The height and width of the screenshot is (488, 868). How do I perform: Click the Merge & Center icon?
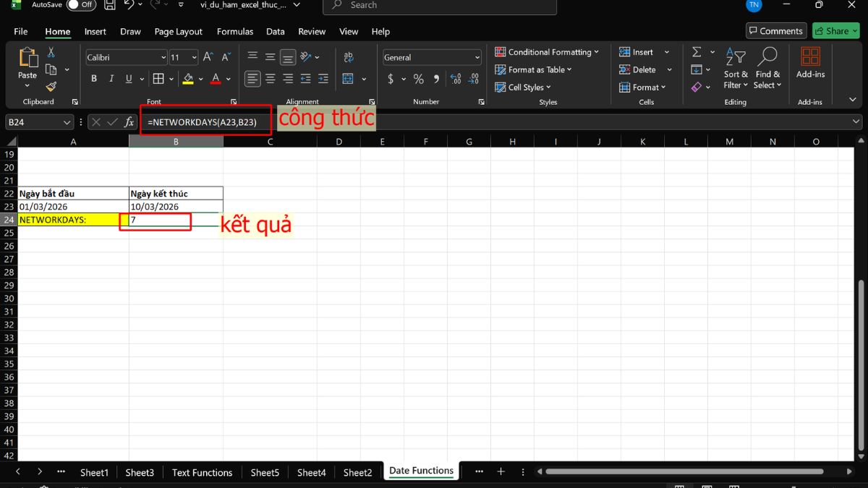click(x=348, y=79)
